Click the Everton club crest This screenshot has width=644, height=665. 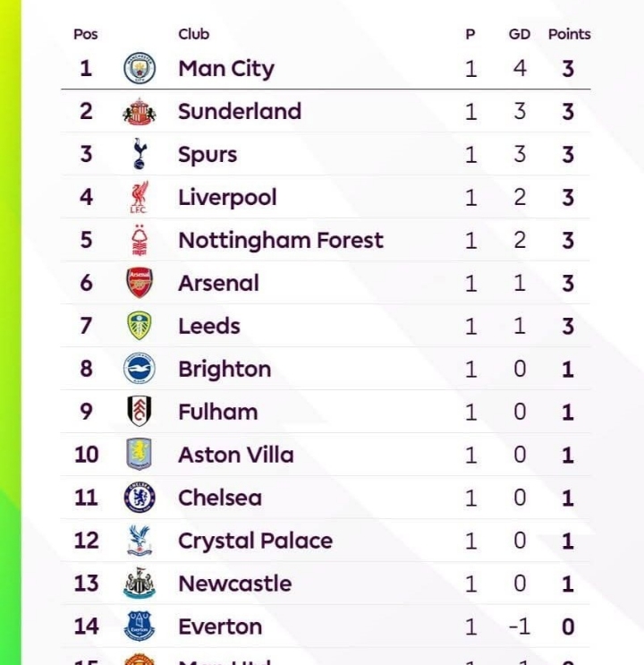(x=140, y=626)
